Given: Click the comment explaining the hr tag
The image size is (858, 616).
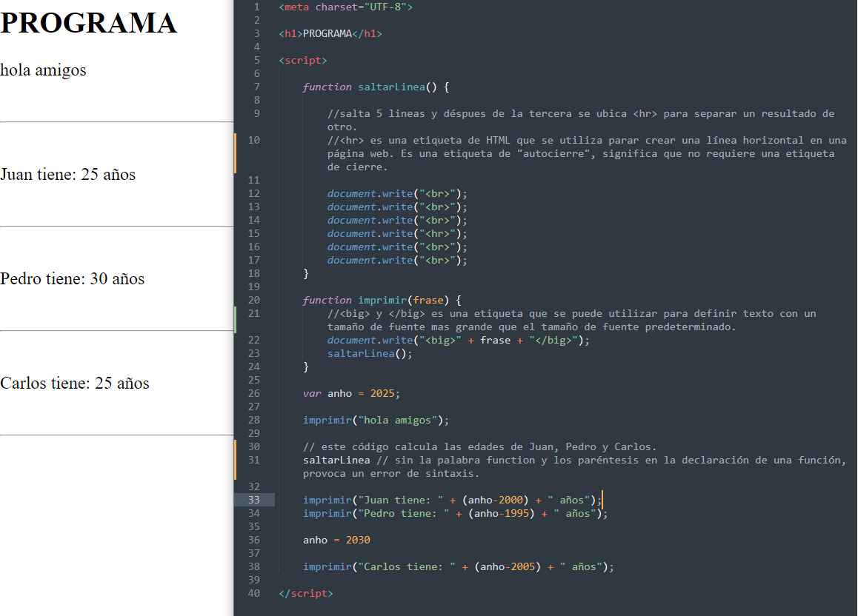Looking at the screenshot, I should (x=587, y=153).
